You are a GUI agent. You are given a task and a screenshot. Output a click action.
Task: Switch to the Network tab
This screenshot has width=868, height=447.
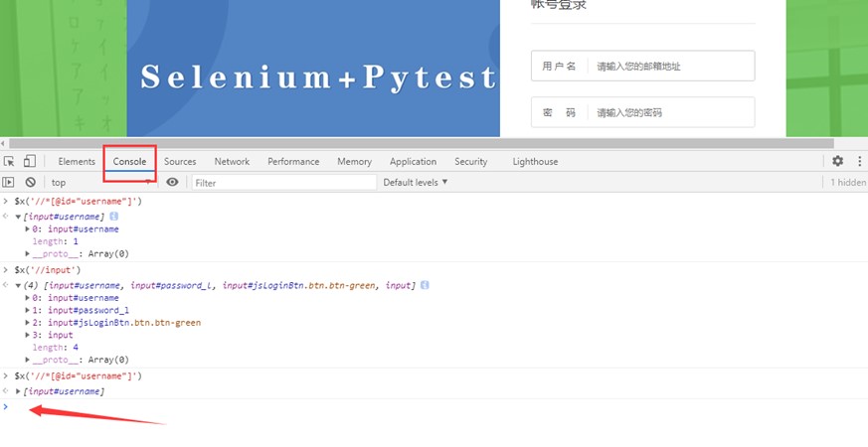pos(232,162)
